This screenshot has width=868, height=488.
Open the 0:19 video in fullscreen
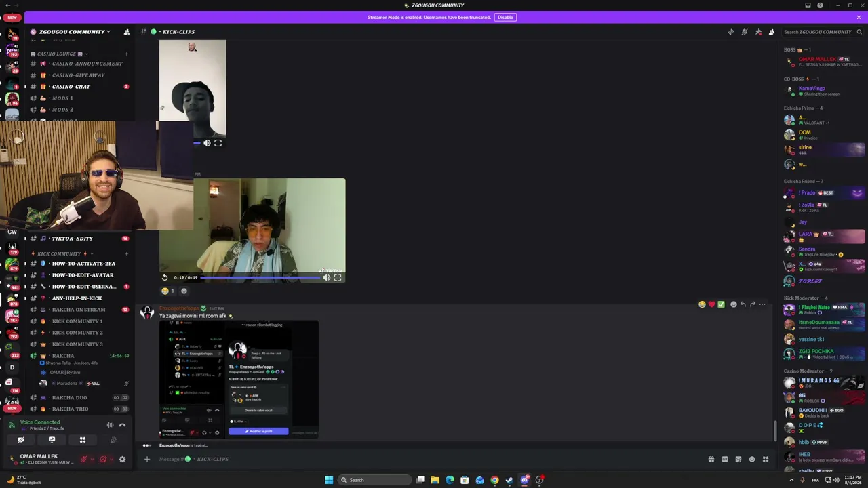(x=338, y=277)
